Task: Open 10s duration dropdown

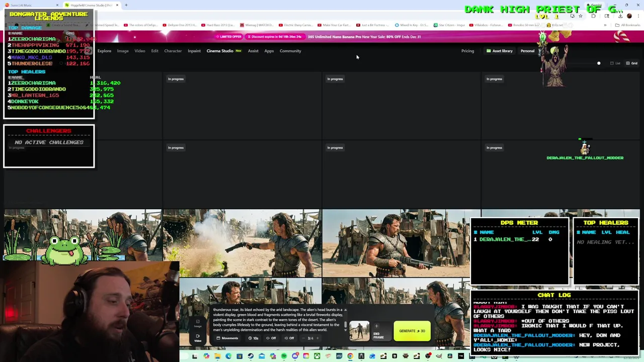Action: pyautogui.click(x=254, y=338)
